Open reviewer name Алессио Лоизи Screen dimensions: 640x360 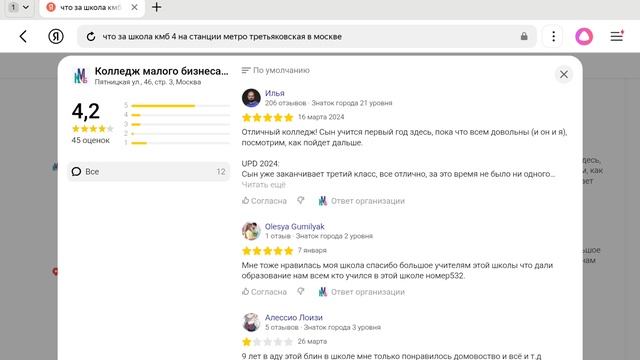coord(294,318)
